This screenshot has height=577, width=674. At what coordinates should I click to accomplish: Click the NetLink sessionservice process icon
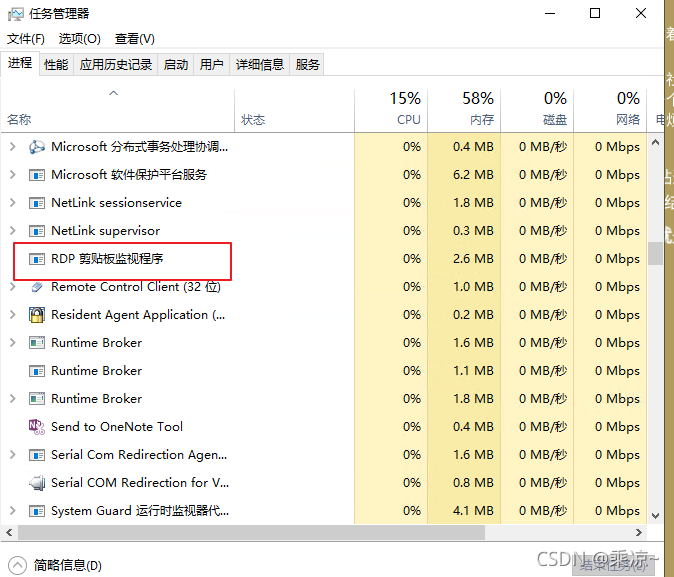point(37,203)
